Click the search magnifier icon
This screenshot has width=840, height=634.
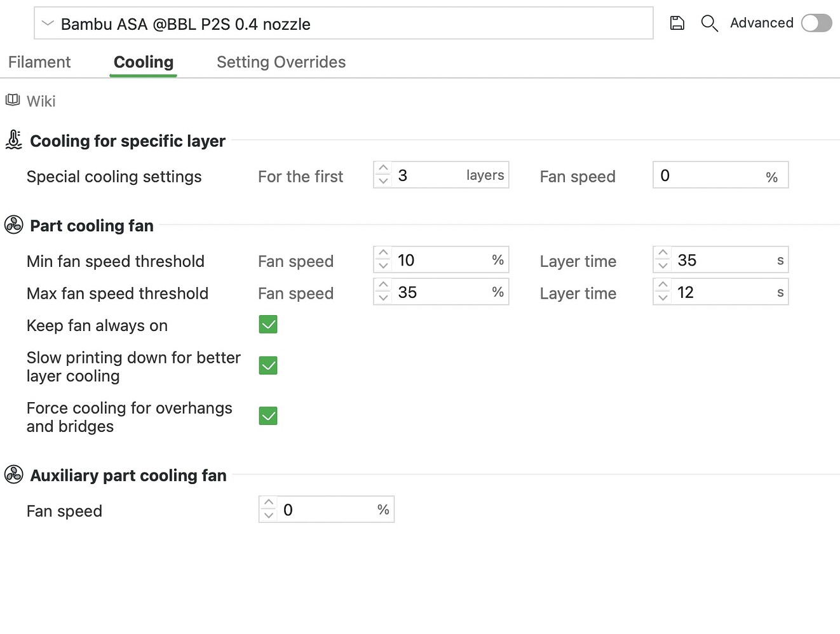point(709,24)
